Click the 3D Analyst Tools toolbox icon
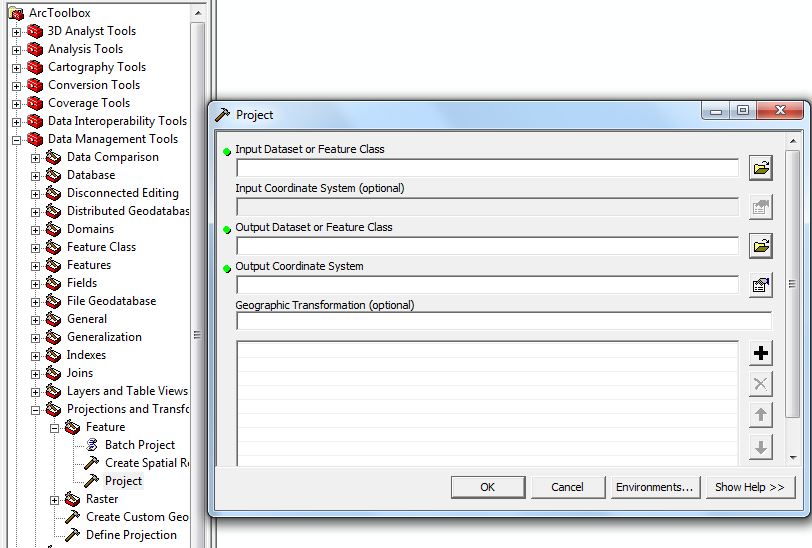Viewport: 812px width, 548px height. tap(35, 31)
